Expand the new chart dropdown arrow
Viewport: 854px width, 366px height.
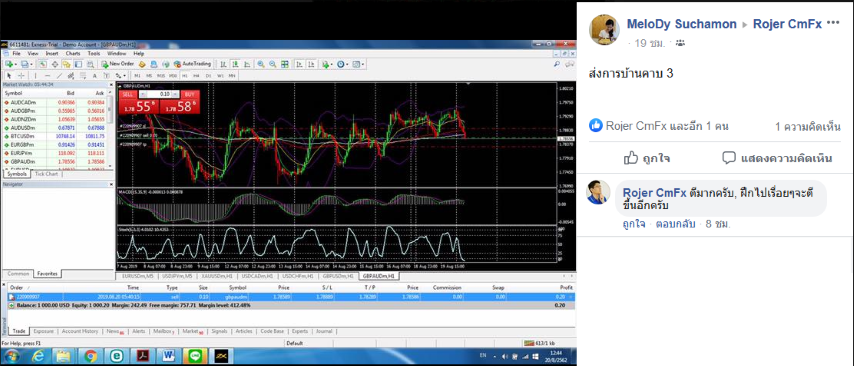[x=16, y=64]
